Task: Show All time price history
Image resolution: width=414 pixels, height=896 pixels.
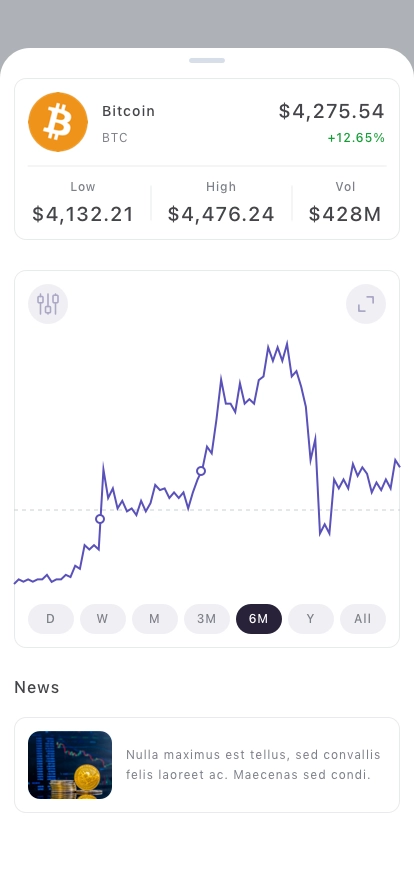Action: click(x=363, y=619)
